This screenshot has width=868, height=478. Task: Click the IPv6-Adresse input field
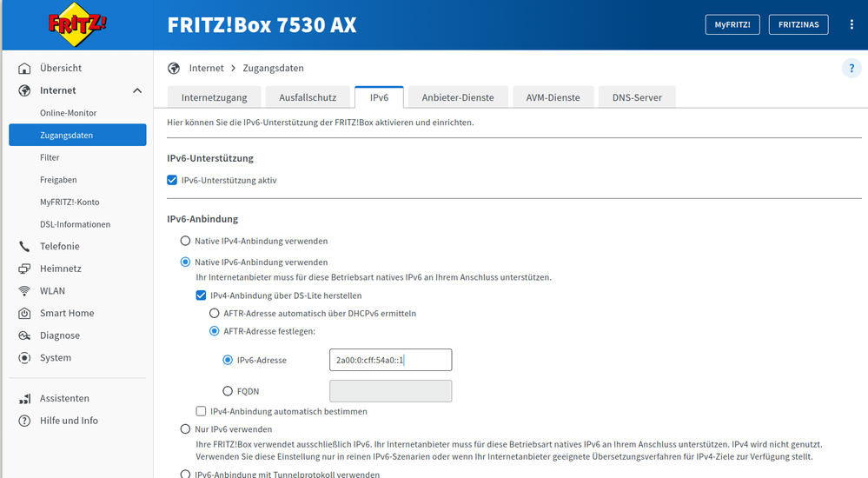[391, 360]
